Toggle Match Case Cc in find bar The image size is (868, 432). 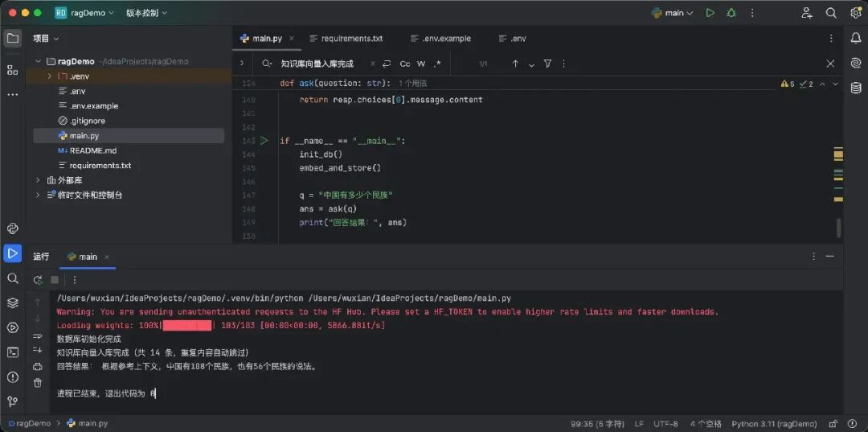404,64
